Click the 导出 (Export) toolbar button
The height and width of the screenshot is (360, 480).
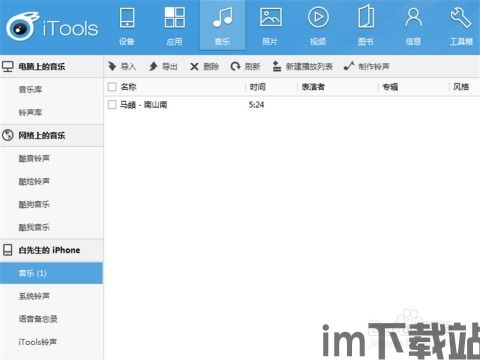click(x=163, y=67)
